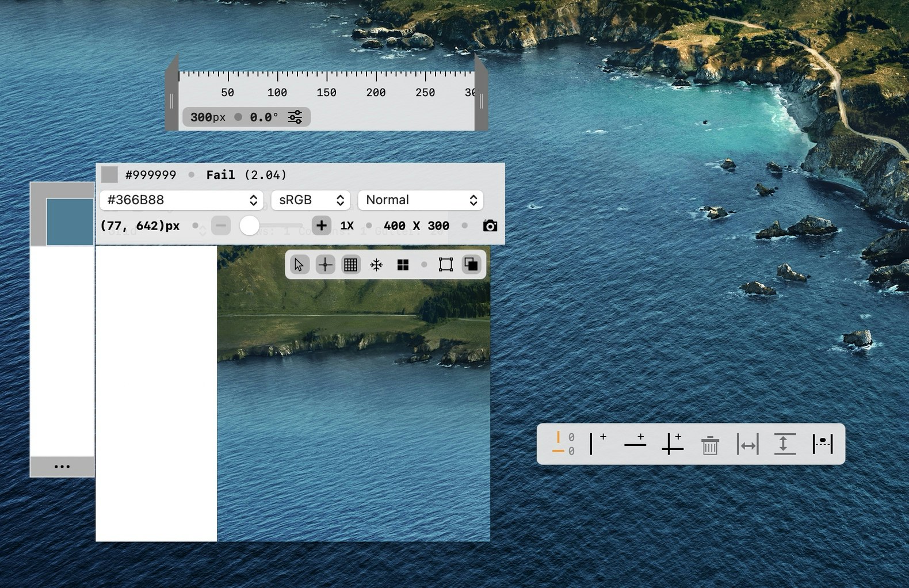This screenshot has width=909, height=588.
Task: Click the zoom slider knob
Action: click(249, 226)
